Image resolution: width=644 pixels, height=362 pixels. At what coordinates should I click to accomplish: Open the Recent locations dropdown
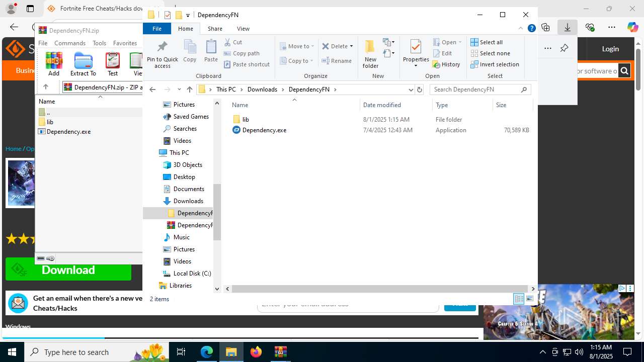tap(179, 89)
